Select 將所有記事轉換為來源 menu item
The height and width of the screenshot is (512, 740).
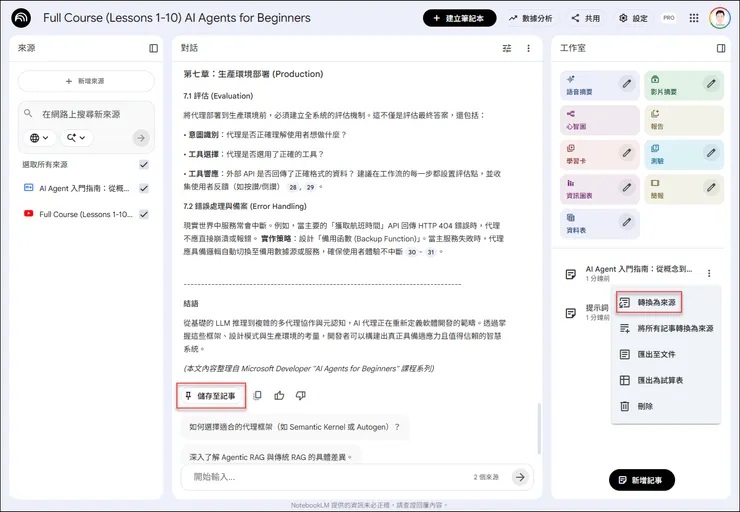coord(666,328)
